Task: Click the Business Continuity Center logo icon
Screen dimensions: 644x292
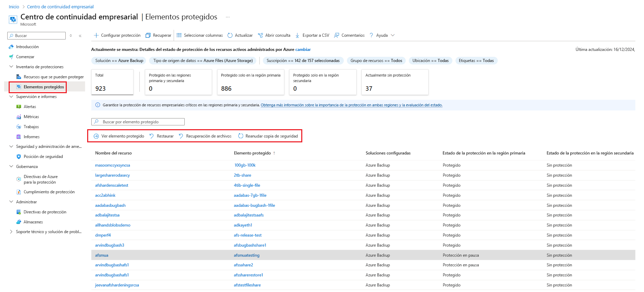Action: tap(13, 19)
